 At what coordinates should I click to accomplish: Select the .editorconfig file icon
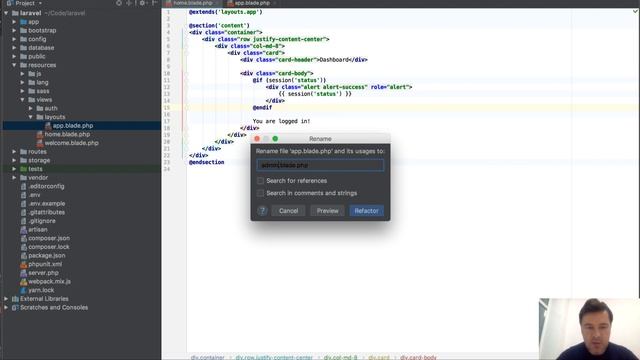pyautogui.click(x=24, y=186)
